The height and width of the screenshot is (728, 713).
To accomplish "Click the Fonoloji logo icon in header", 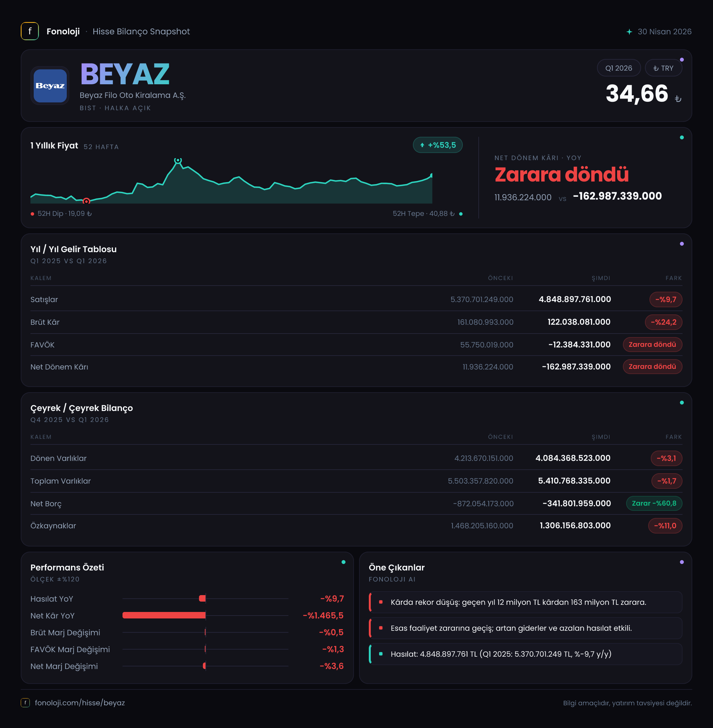I will 29,31.
